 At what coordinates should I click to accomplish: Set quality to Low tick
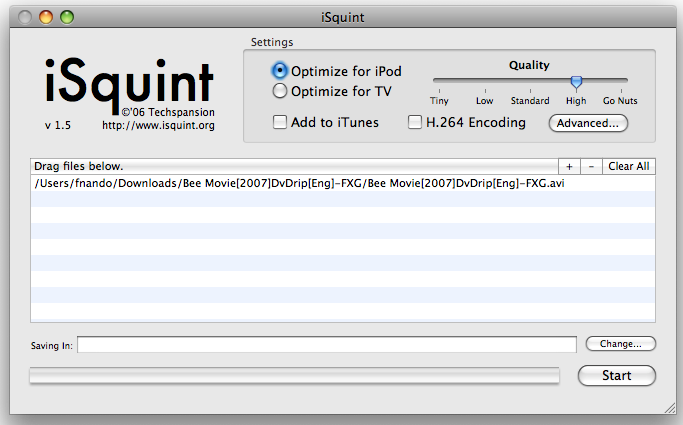485,91
